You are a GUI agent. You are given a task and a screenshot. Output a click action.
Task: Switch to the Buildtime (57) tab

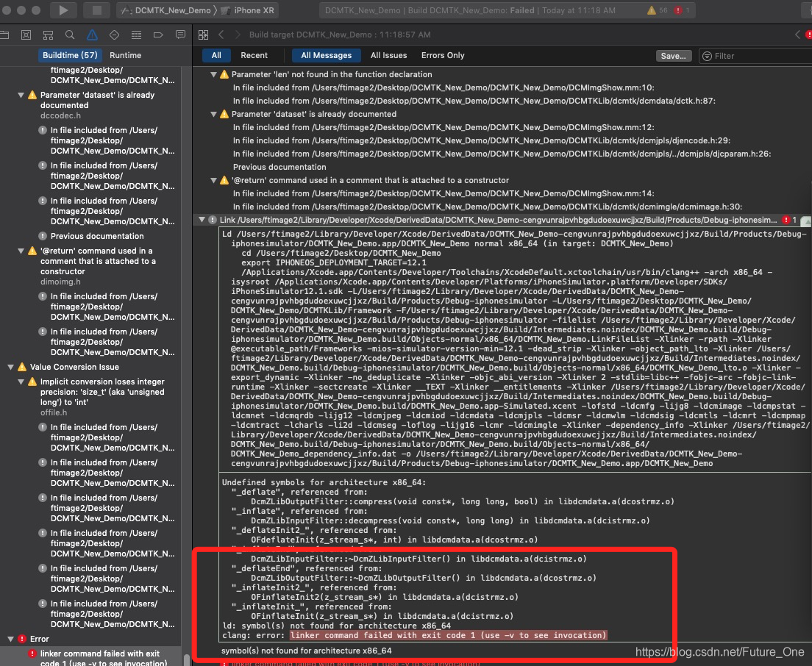click(70, 55)
